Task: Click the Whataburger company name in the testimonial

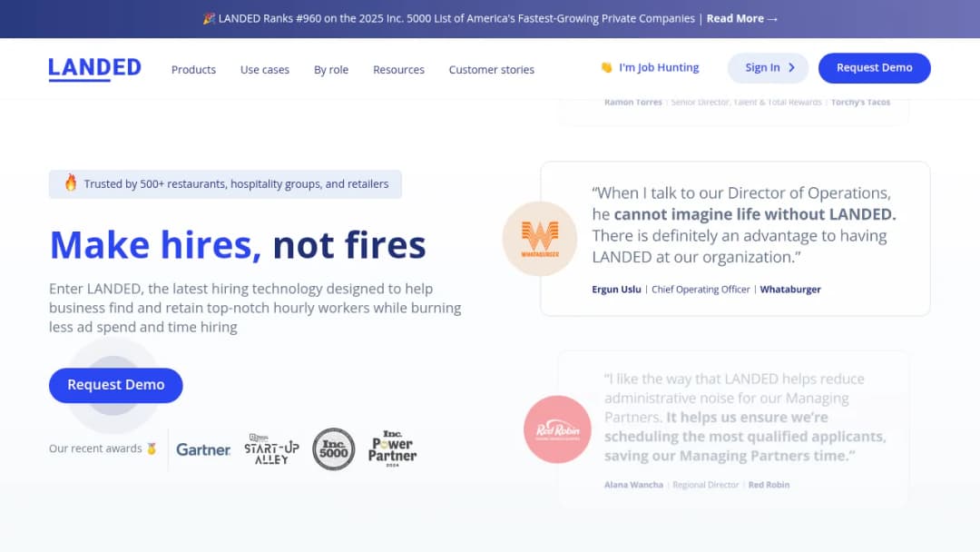Action: [790, 290]
